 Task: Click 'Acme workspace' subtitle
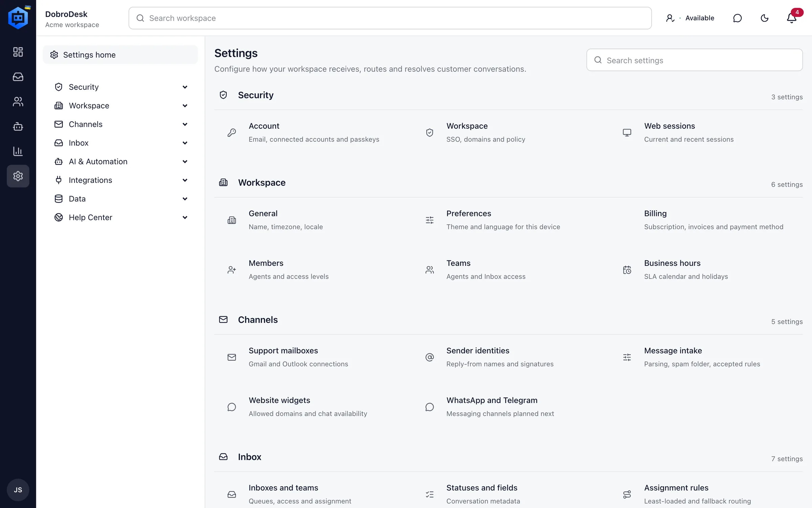coord(72,25)
